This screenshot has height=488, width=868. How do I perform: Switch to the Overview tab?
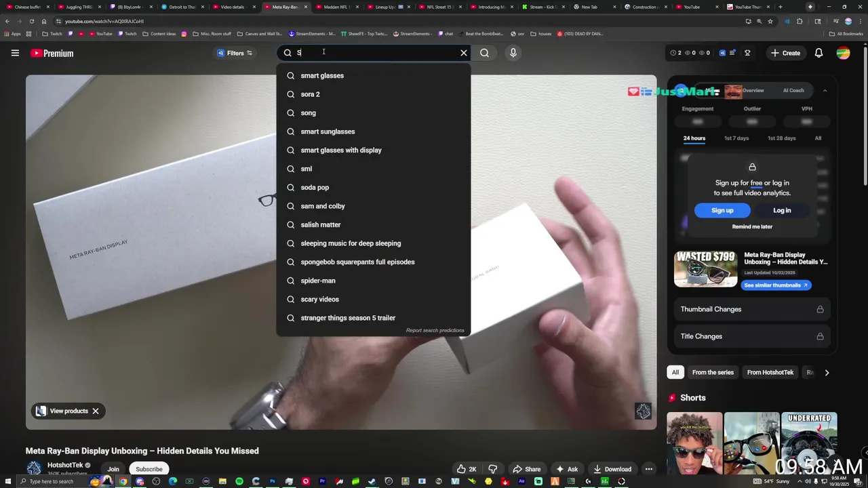point(753,90)
